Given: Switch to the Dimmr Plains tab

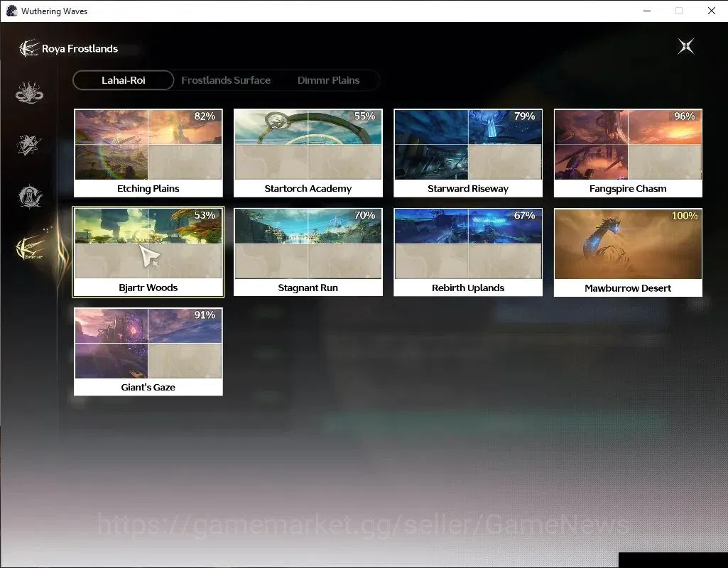Looking at the screenshot, I should (x=328, y=80).
